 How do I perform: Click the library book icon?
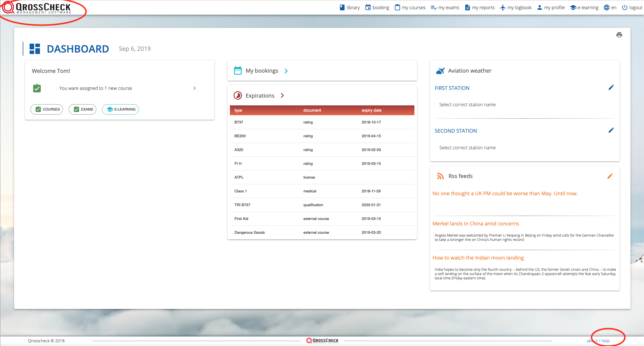[x=342, y=7]
